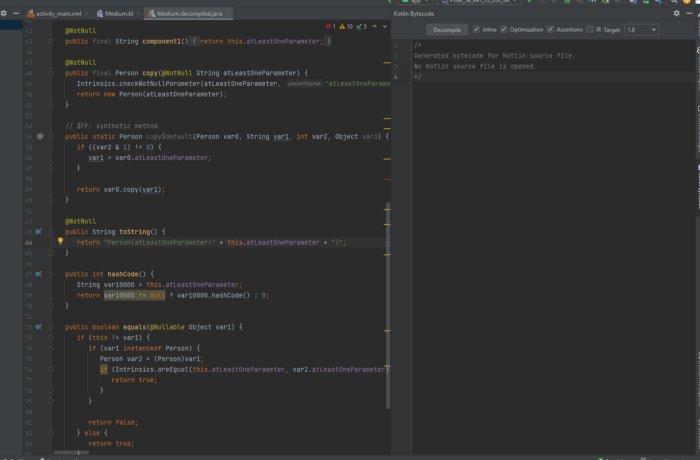This screenshot has height=460, width=700.
Task: Collapse the var1 instanceof Person block
Action: click(51, 348)
